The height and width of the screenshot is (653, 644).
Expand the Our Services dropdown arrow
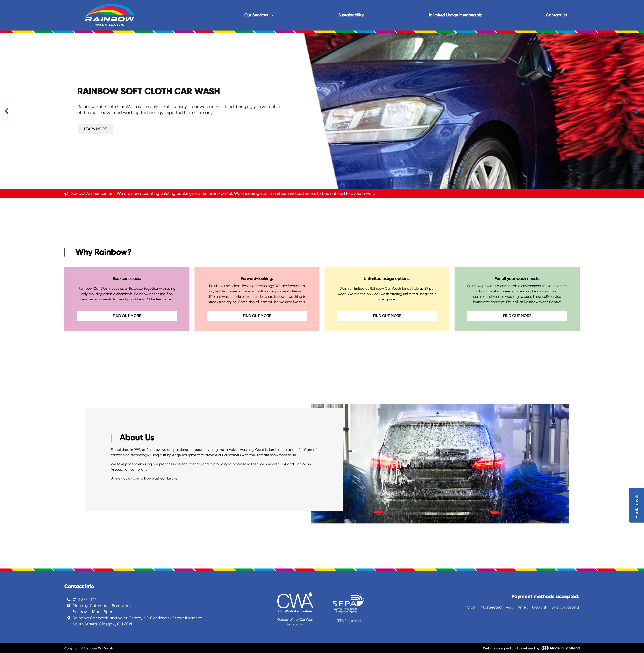click(273, 15)
